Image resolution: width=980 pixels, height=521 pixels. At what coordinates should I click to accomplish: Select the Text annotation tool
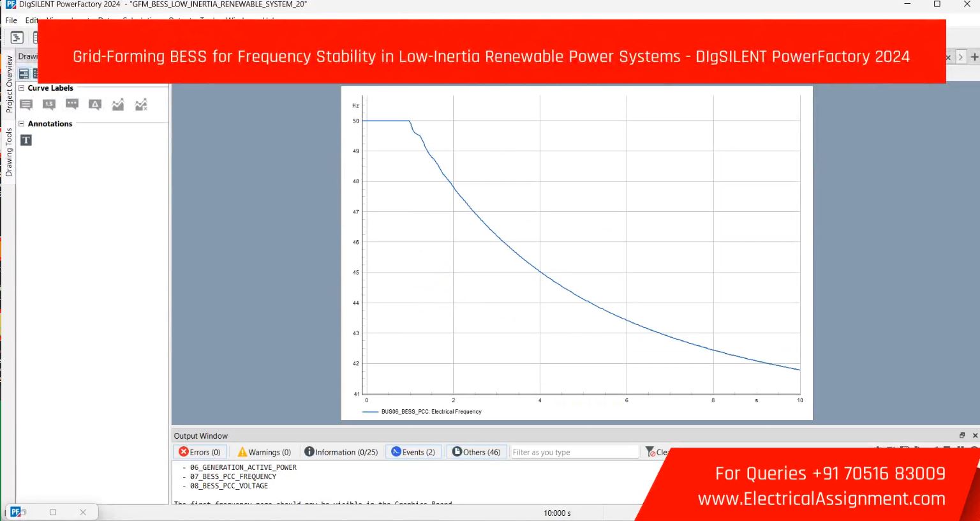[26, 140]
